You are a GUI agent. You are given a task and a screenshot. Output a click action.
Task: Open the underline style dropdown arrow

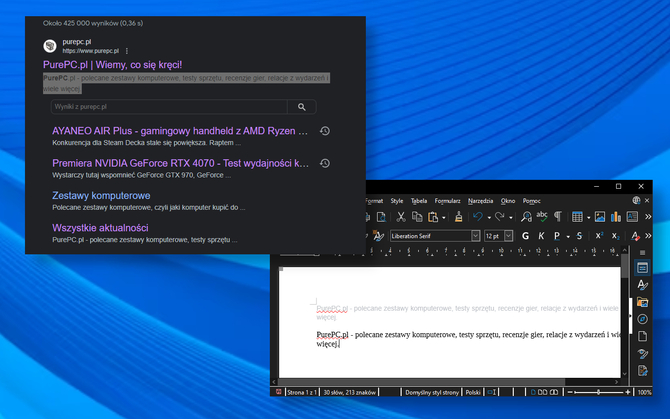click(568, 236)
